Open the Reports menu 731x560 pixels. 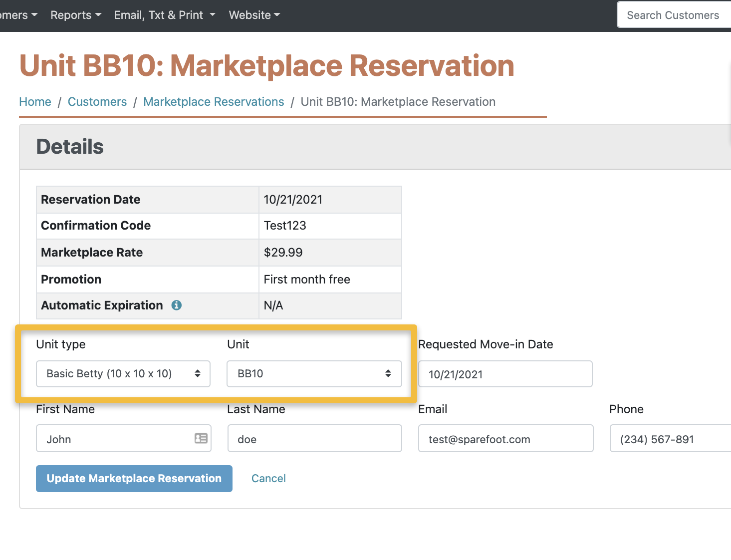pyautogui.click(x=76, y=15)
